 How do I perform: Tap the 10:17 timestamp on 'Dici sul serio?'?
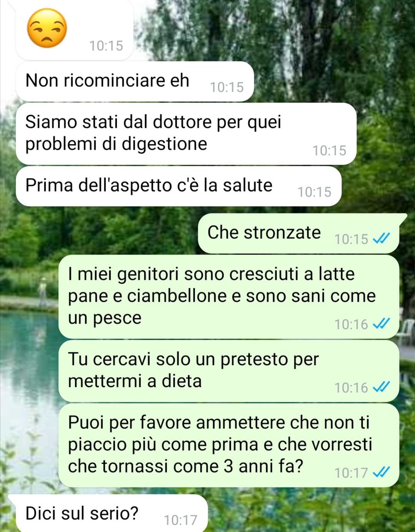point(181,520)
